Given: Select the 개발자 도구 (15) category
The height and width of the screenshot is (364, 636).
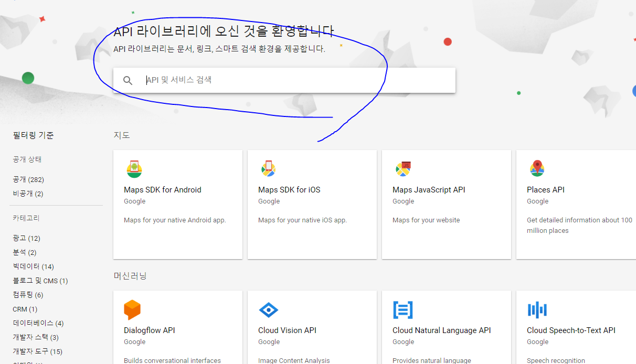Looking at the screenshot, I should [37, 352].
